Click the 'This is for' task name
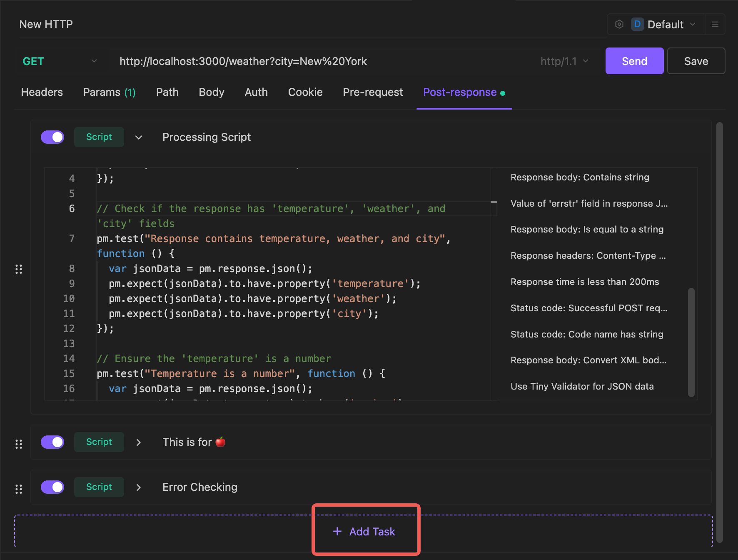738x560 pixels. (194, 442)
